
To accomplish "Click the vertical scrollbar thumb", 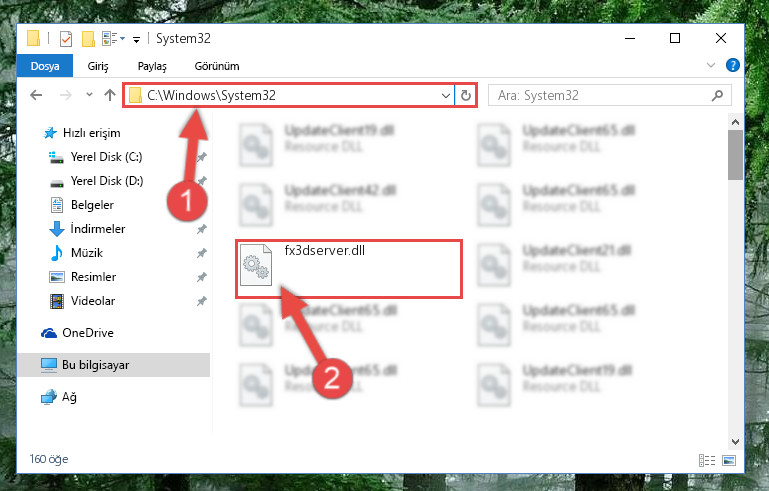I will click(735, 155).
